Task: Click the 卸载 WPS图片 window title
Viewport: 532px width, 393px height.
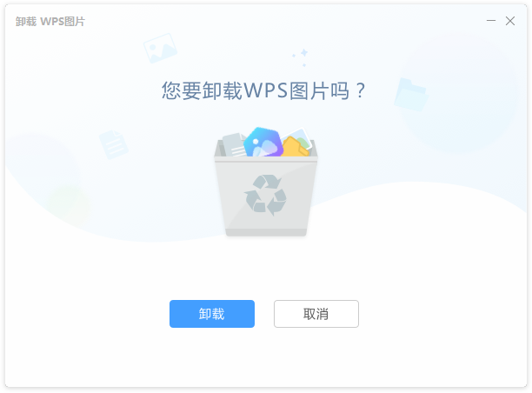Action: (50, 22)
